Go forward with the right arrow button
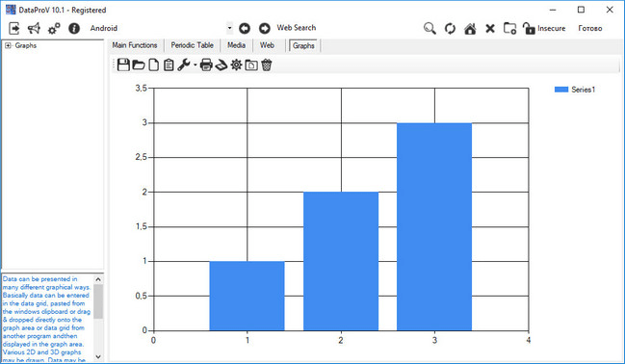Screen dimensions: 625x364 point(264,28)
